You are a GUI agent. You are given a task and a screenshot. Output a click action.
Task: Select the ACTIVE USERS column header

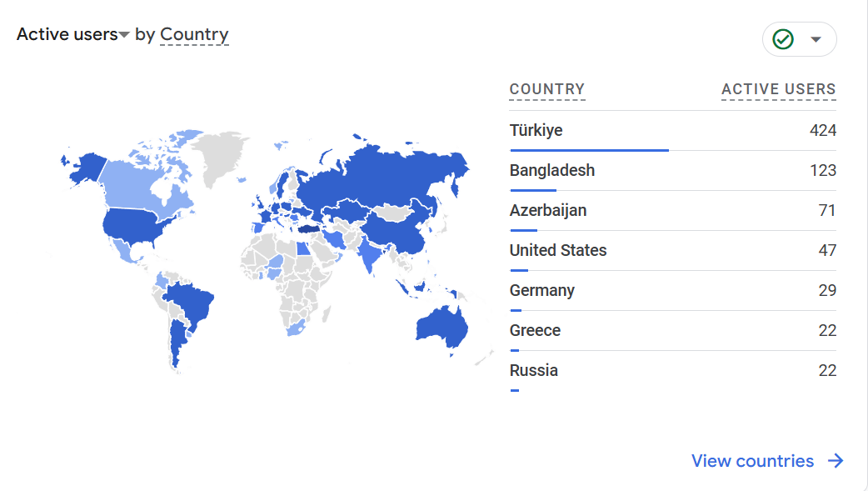click(x=778, y=89)
